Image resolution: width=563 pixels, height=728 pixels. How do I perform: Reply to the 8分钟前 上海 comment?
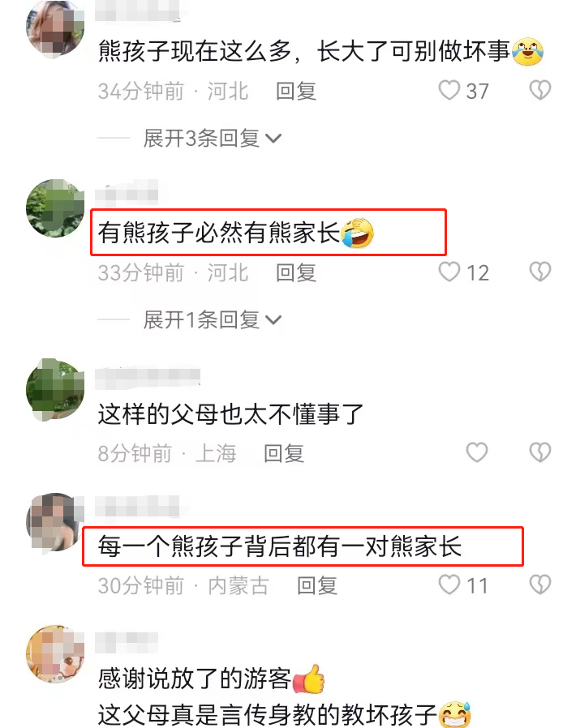point(284,454)
